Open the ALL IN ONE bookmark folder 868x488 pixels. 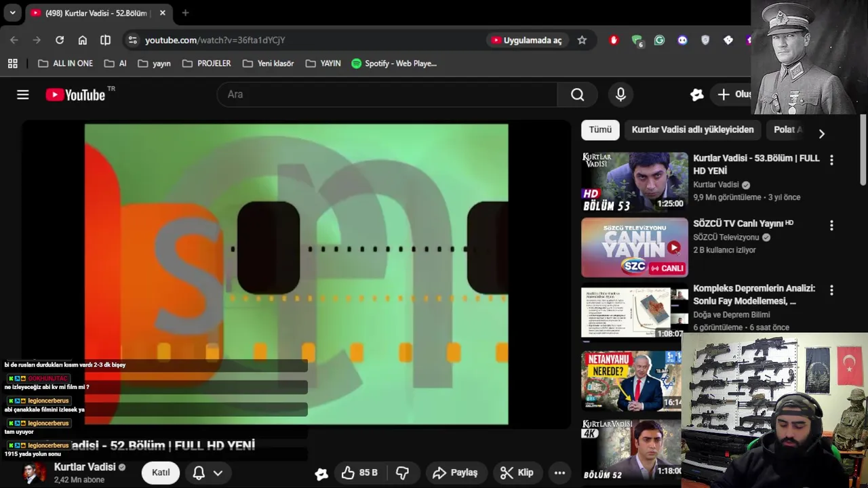(66, 64)
